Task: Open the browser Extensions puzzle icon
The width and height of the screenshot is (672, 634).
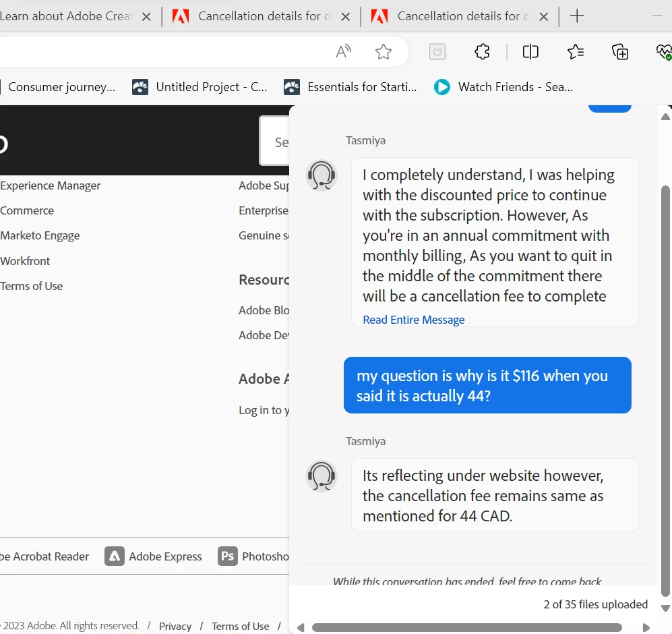Action: (482, 52)
